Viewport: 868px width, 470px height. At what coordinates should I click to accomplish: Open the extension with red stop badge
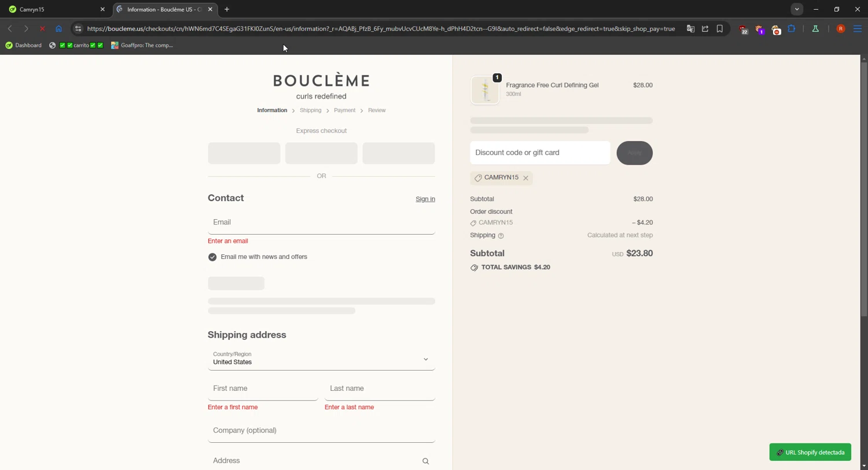click(776, 29)
